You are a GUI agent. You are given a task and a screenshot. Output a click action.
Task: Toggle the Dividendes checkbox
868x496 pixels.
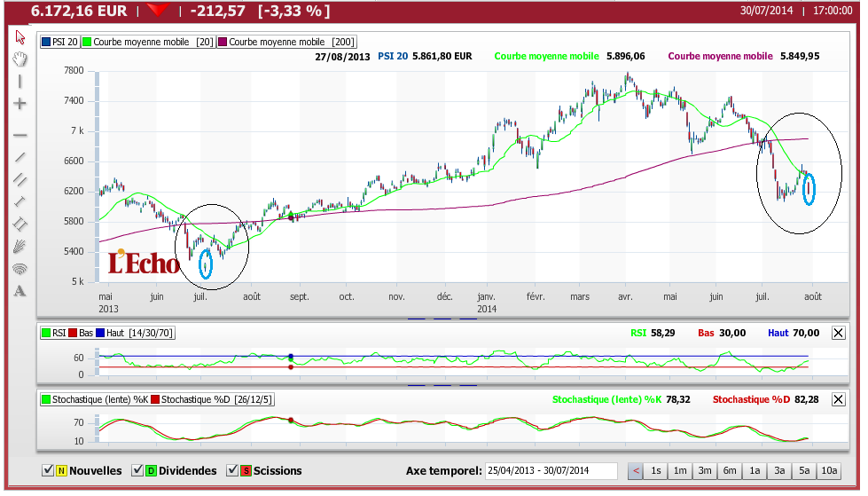pos(137,470)
